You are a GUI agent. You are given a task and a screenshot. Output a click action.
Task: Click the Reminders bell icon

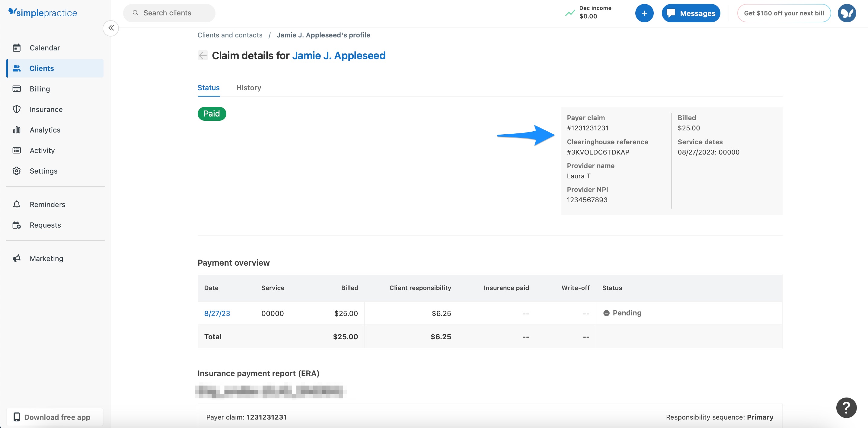(17, 205)
